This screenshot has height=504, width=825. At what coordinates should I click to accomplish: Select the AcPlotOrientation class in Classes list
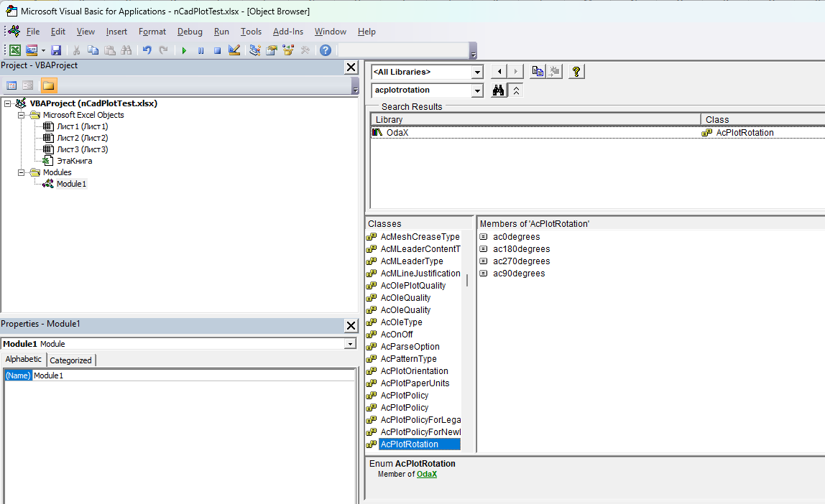coord(414,371)
